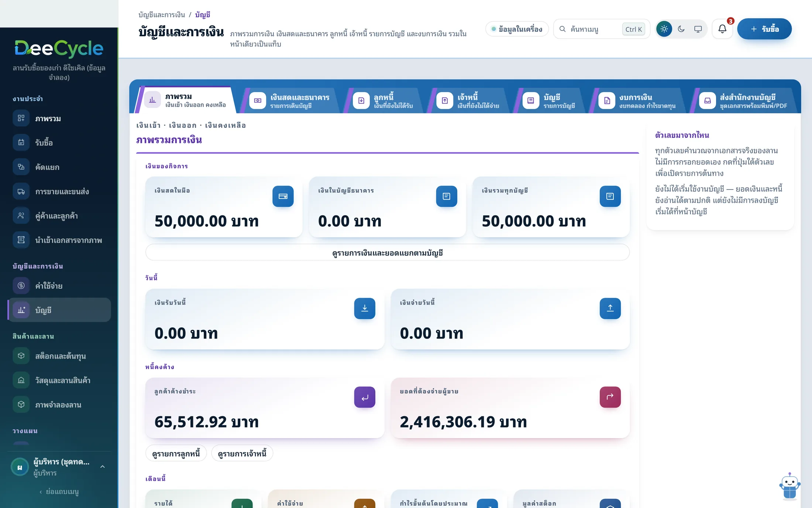Click ข้อมูลในเครื่อง status pill
812x508 pixels.
pos(517,29)
